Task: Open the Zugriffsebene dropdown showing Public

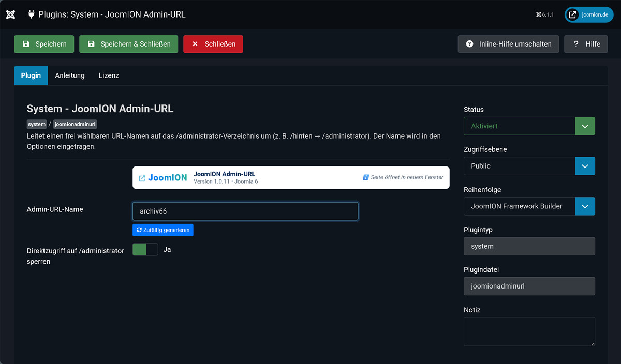Action: [x=529, y=166]
